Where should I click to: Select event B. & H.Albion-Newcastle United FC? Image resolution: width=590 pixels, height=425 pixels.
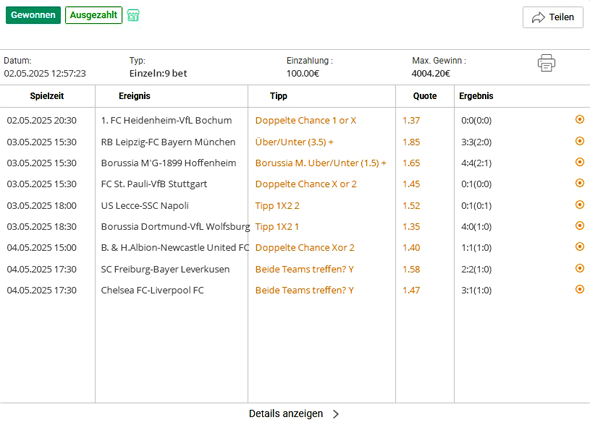click(x=175, y=248)
